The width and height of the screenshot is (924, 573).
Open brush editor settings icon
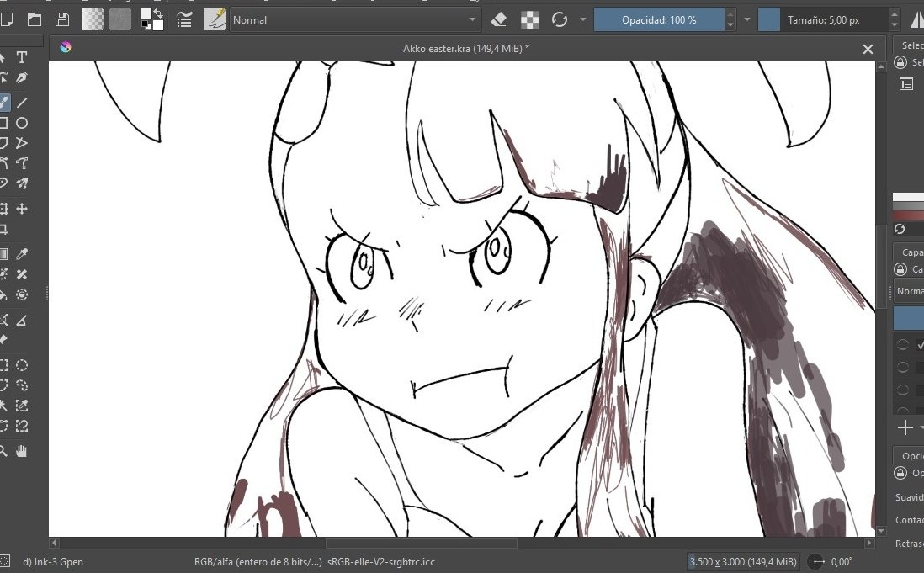tap(184, 20)
